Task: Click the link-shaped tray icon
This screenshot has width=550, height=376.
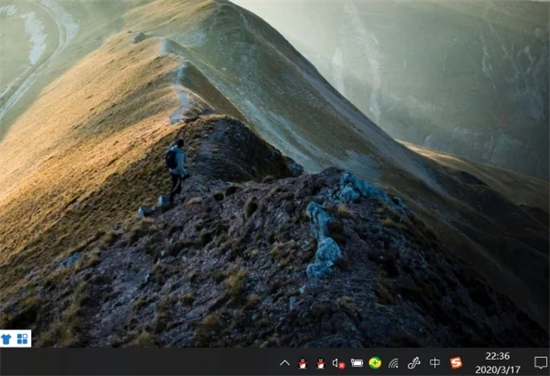Action: coord(414,363)
